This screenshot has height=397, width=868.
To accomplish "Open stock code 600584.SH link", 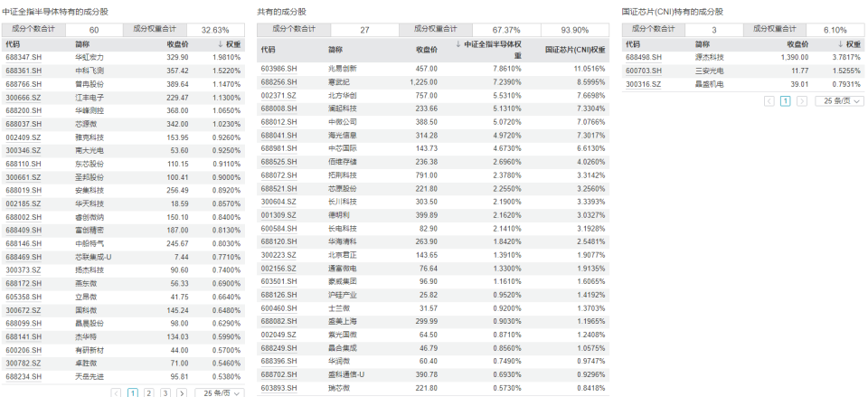I will [x=279, y=228].
